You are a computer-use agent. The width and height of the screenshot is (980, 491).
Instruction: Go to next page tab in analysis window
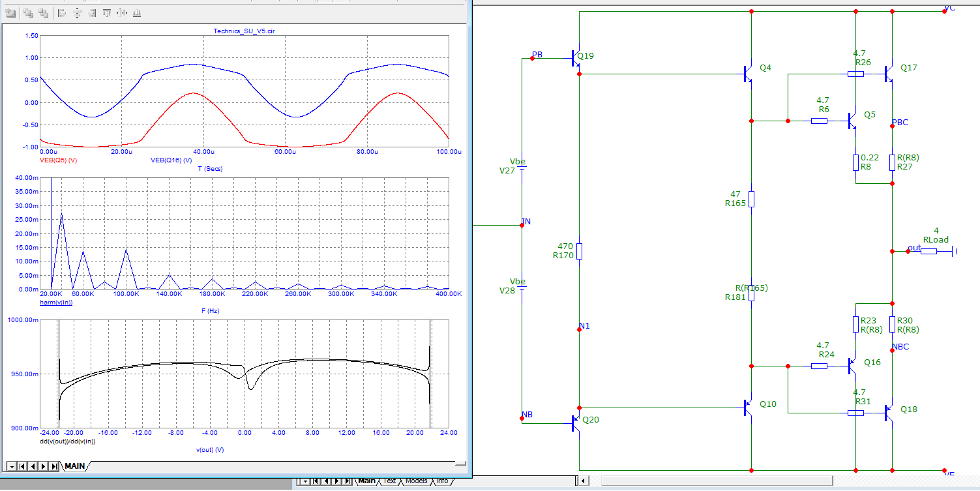43,466
